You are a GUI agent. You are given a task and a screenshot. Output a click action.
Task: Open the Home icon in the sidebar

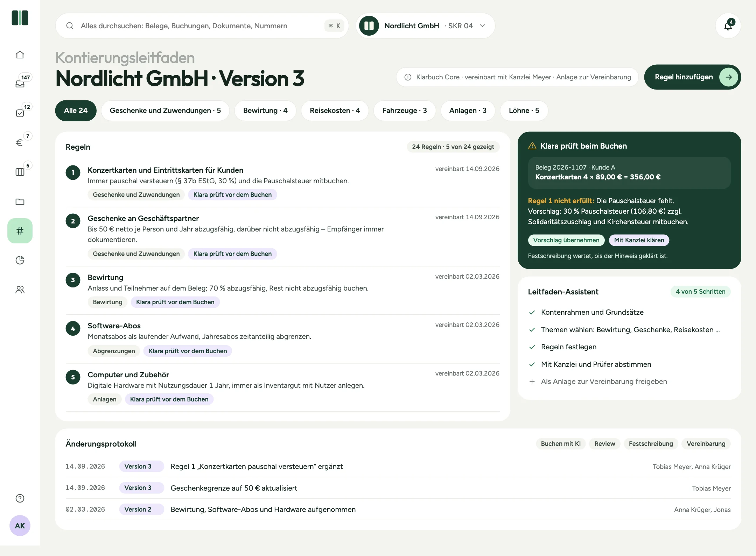20,55
